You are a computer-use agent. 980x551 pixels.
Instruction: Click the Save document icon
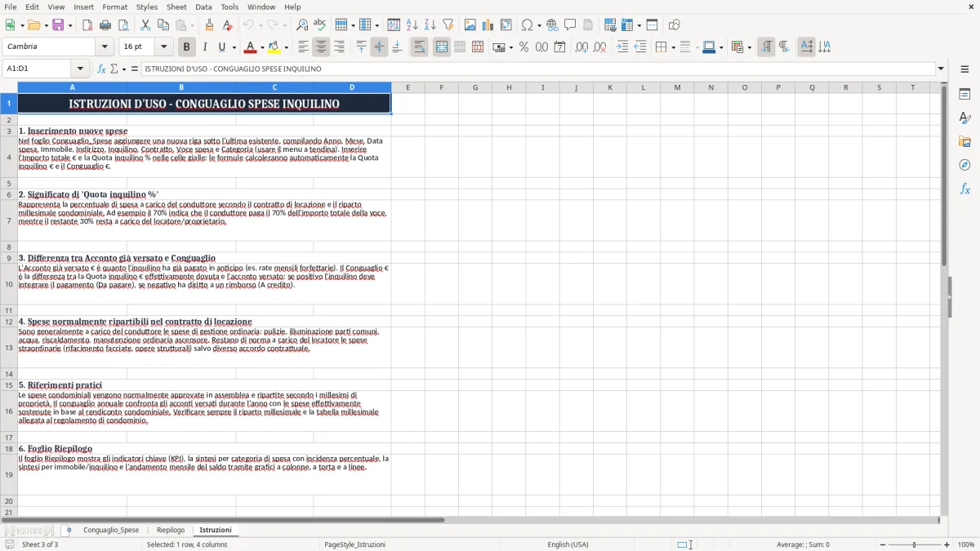tap(58, 25)
